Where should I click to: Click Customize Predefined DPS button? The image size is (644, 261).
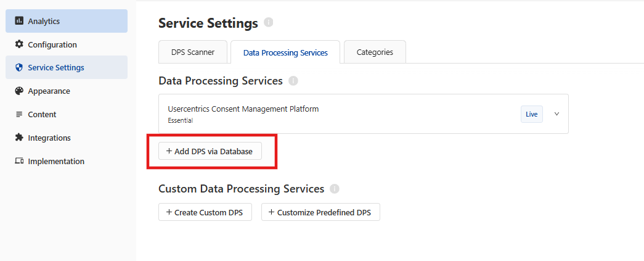coord(321,212)
